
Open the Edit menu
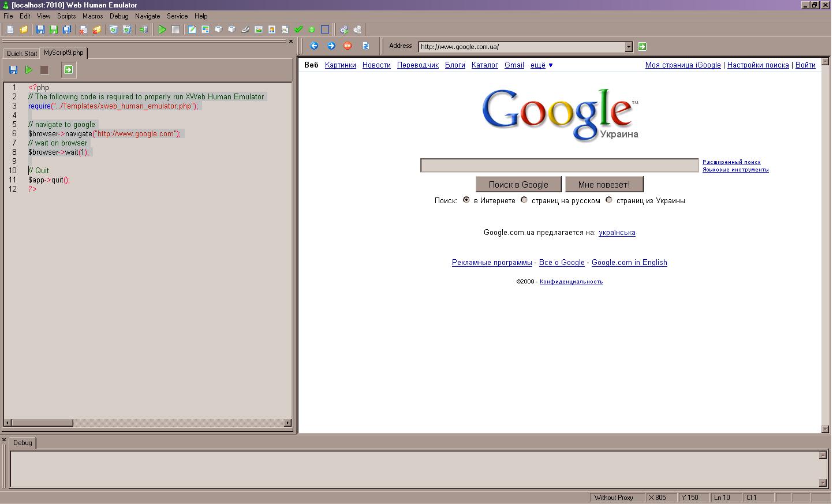tap(25, 16)
